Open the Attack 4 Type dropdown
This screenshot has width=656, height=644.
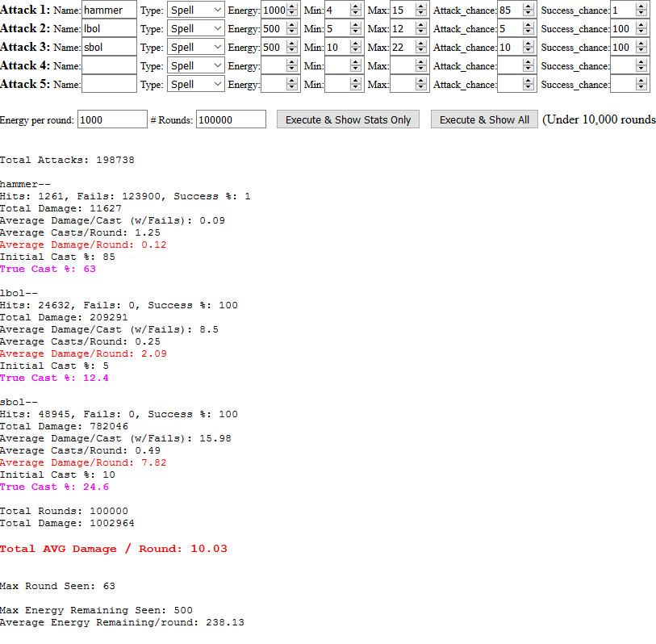click(196, 65)
